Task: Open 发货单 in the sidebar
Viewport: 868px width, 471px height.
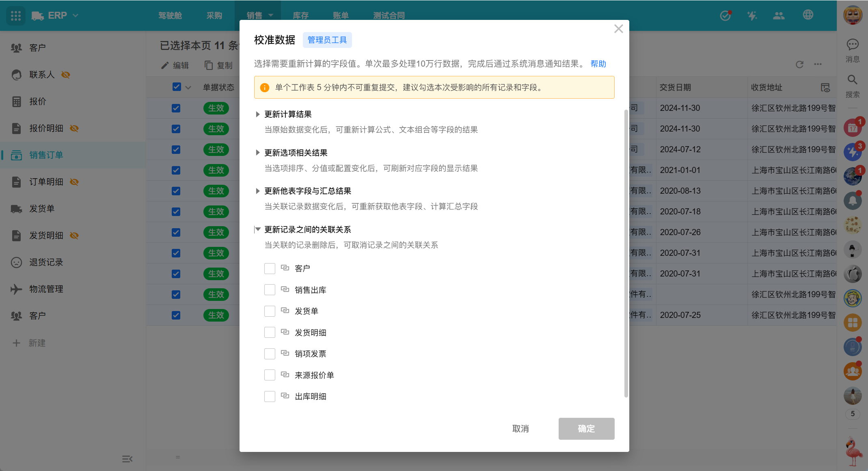Action: 73,209
